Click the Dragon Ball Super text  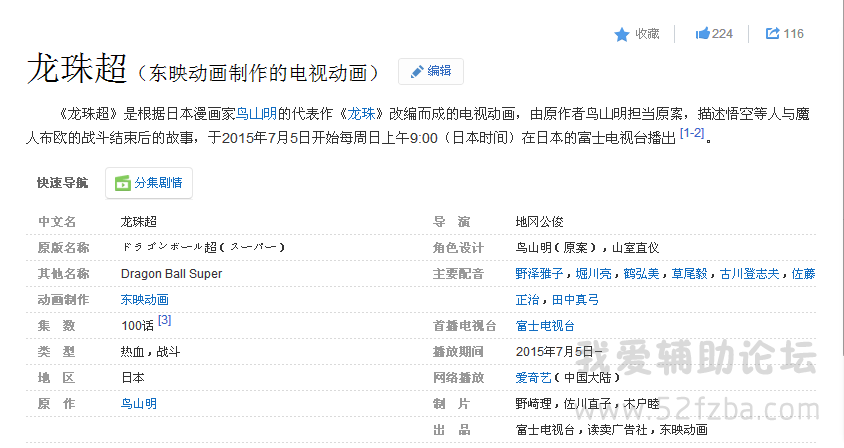point(171,274)
